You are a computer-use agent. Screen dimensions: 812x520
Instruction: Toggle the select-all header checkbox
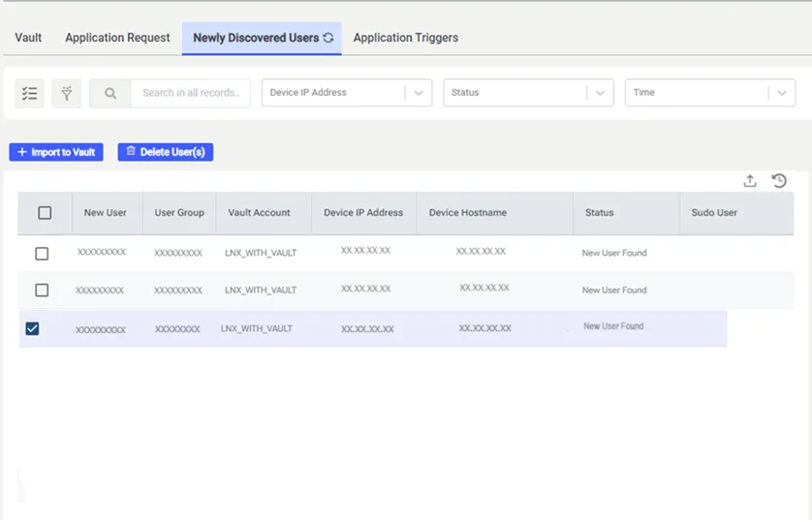tap(45, 213)
